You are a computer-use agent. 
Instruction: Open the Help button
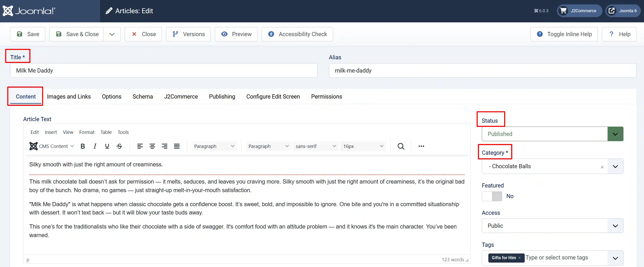pyautogui.click(x=619, y=34)
